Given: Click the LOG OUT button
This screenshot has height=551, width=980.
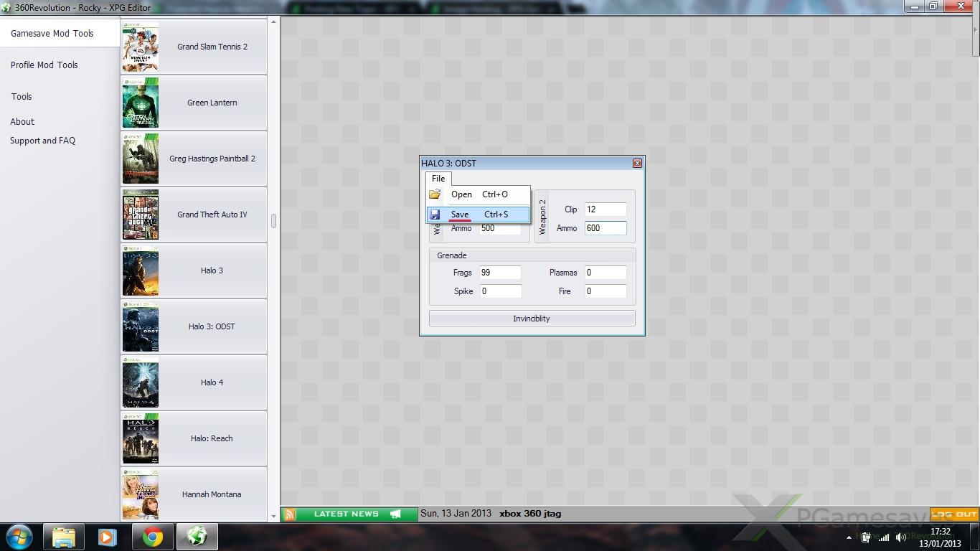Looking at the screenshot, I should click(954, 514).
